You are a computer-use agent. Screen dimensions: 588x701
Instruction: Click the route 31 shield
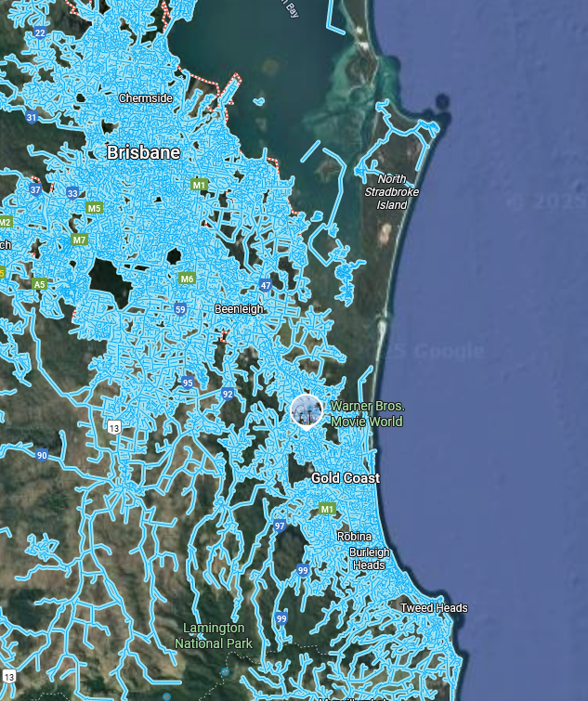(x=32, y=118)
